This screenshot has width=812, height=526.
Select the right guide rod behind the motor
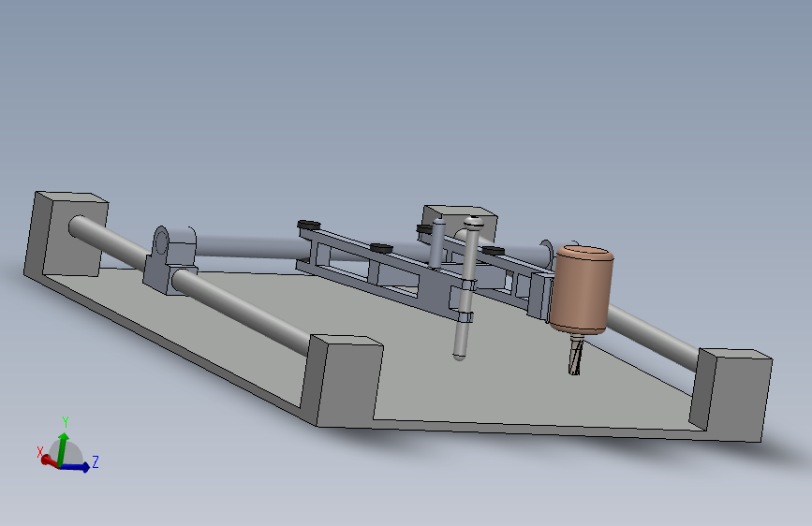coord(655,337)
